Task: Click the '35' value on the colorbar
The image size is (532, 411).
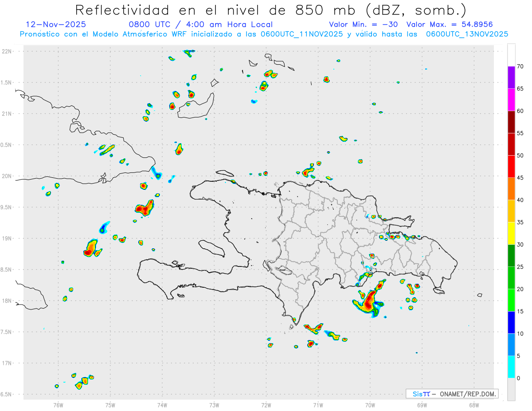Action: click(x=520, y=223)
